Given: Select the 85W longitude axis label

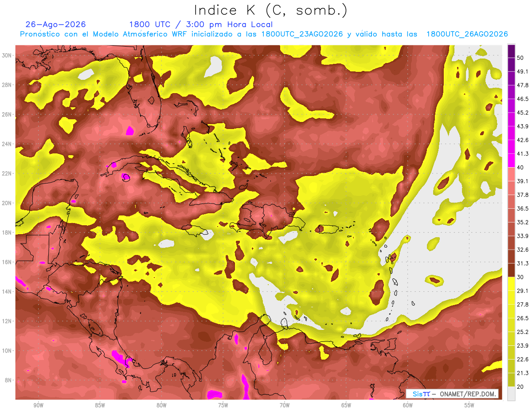Looking at the screenshot, I should point(100,405).
